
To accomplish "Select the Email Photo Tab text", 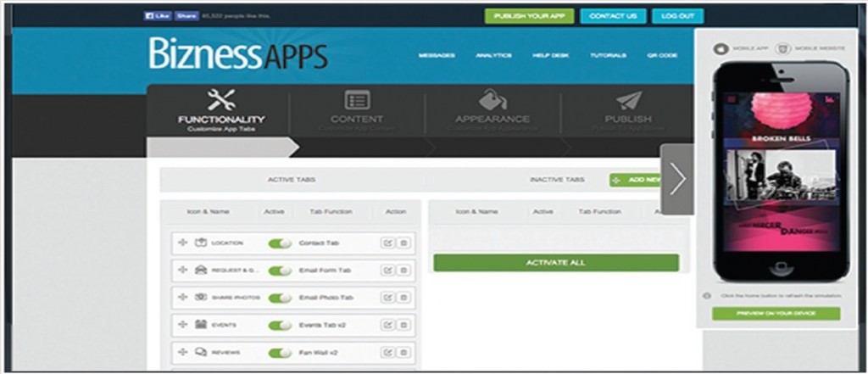I will (326, 298).
